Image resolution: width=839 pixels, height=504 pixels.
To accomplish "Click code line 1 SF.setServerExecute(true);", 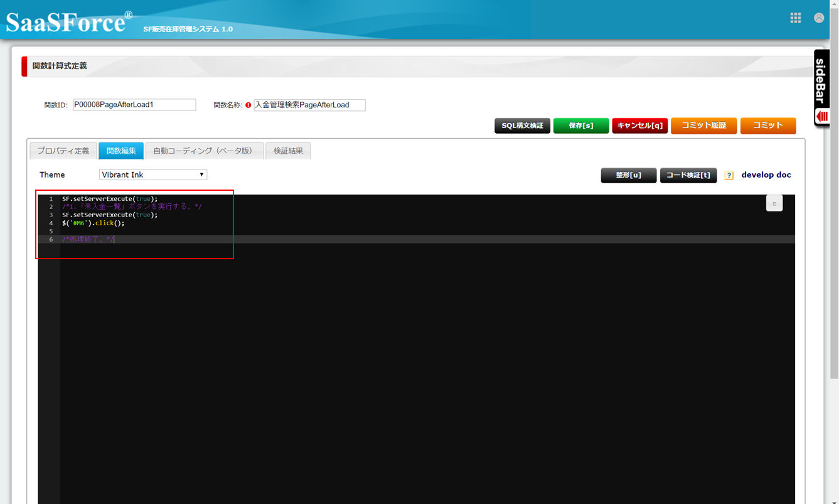I will click(x=110, y=199).
